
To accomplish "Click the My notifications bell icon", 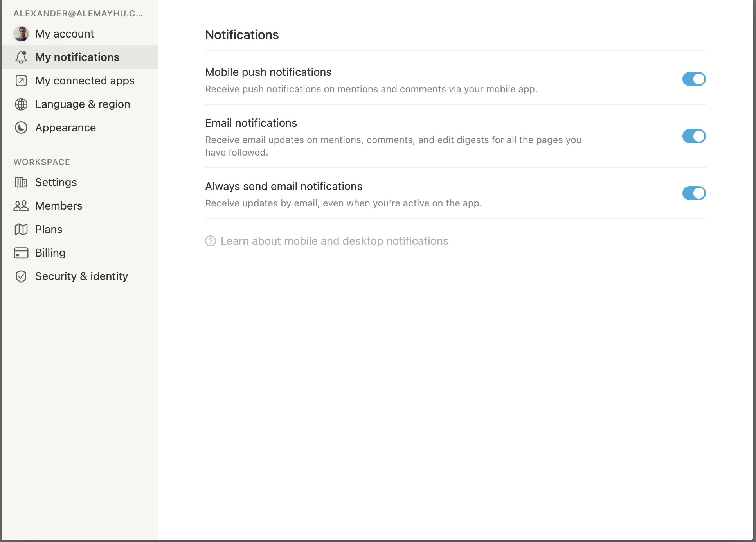I will tap(21, 57).
